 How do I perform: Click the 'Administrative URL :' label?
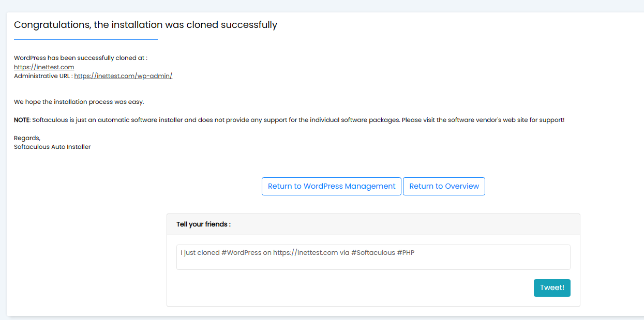coord(43,76)
